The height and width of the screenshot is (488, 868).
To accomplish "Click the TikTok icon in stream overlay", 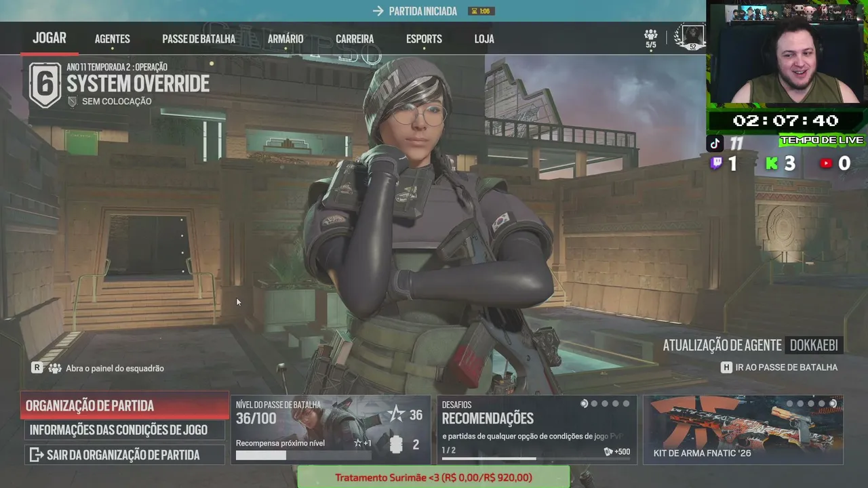I will tap(715, 143).
